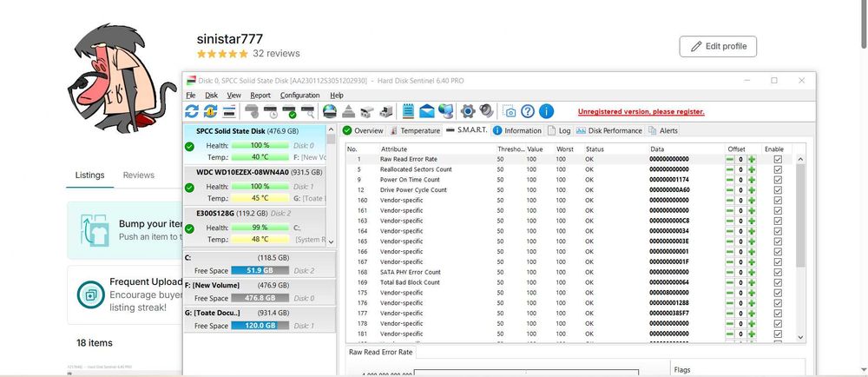Open the File menu
The width and height of the screenshot is (868, 377).
[190, 96]
